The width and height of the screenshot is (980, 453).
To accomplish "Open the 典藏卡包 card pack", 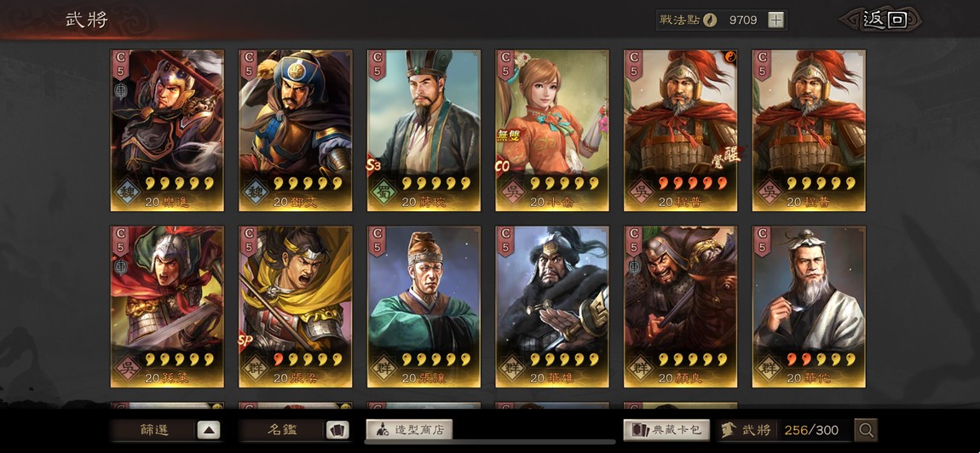I will pyautogui.click(x=666, y=430).
